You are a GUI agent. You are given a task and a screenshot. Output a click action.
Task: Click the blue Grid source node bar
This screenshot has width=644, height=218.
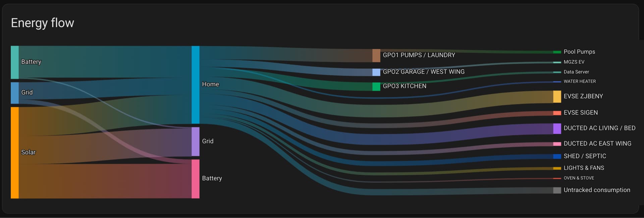click(x=15, y=93)
